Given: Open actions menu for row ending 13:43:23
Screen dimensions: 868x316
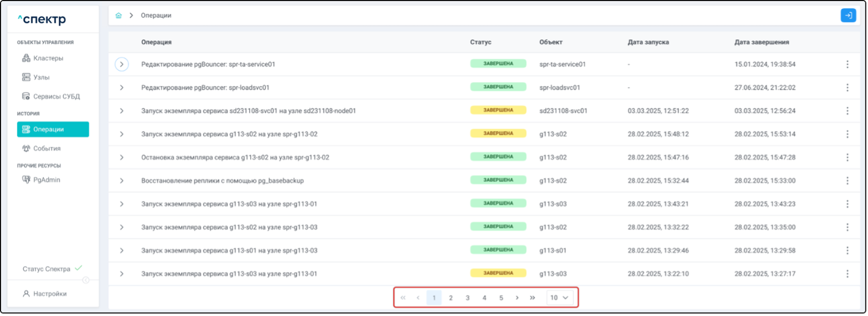Looking at the screenshot, I should click(x=847, y=204).
